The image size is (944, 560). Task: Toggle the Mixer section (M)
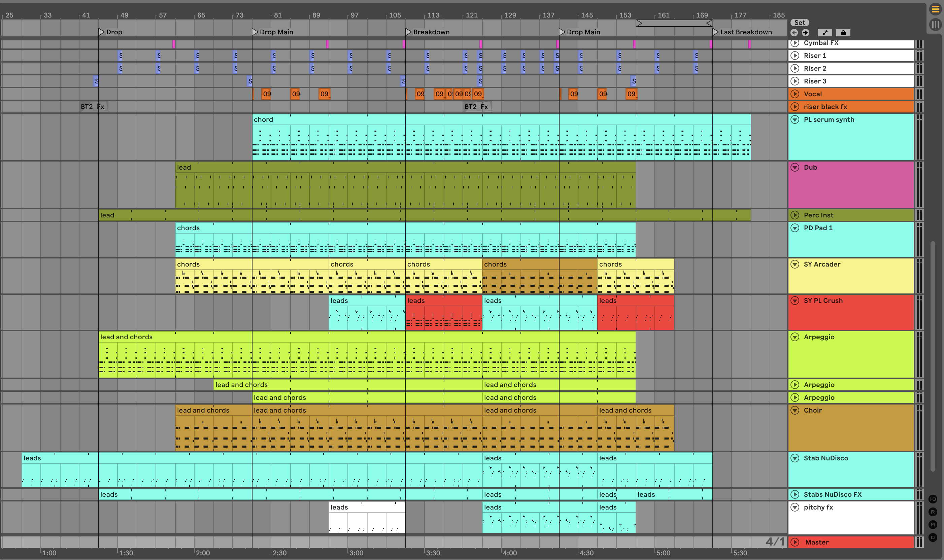pyautogui.click(x=933, y=525)
